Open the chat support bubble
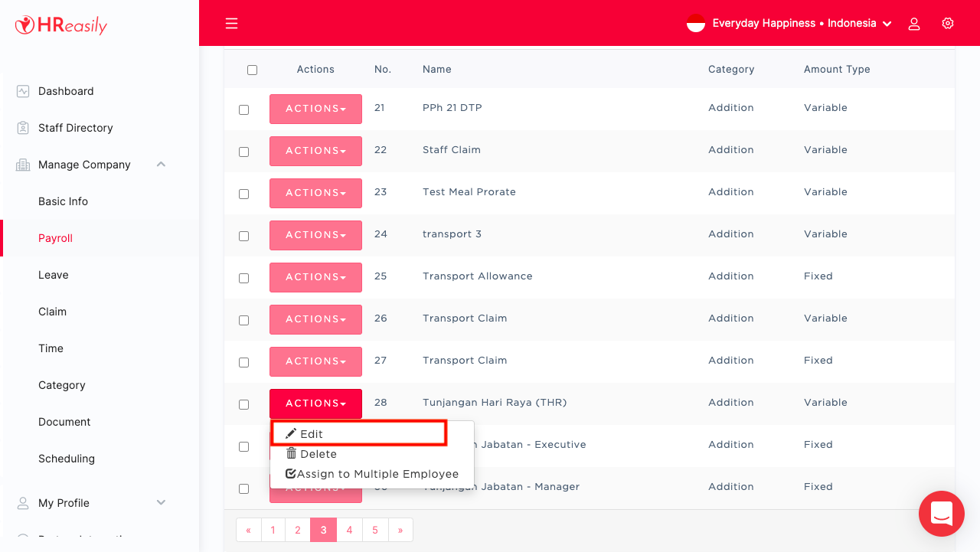 942,514
